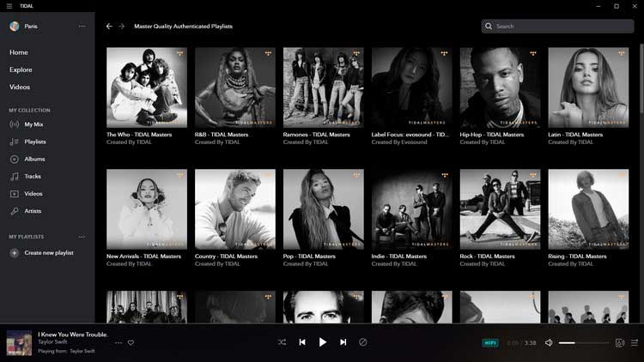This screenshot has height=362, width=644.
Task: Click the My Mix radio-wave icon
Action: click(x=15, y=124)
